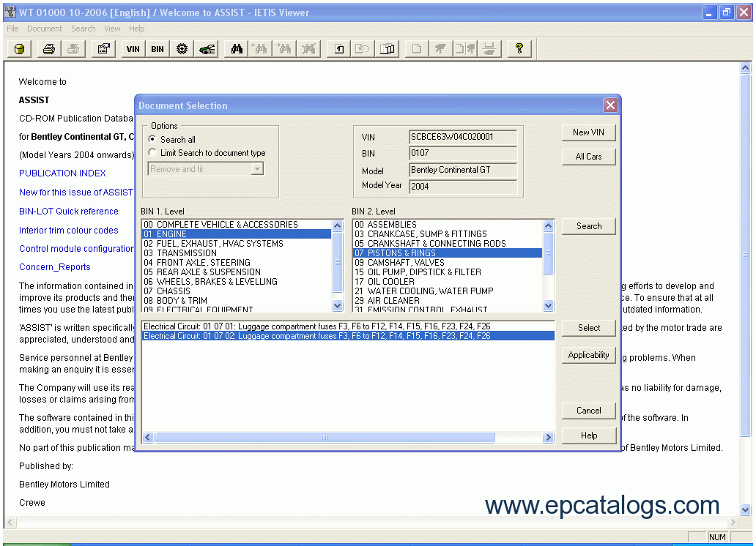Open the Search menu in menu bar
The width and height of the screenshot is (756, 546).
click(x=84, y=29)
